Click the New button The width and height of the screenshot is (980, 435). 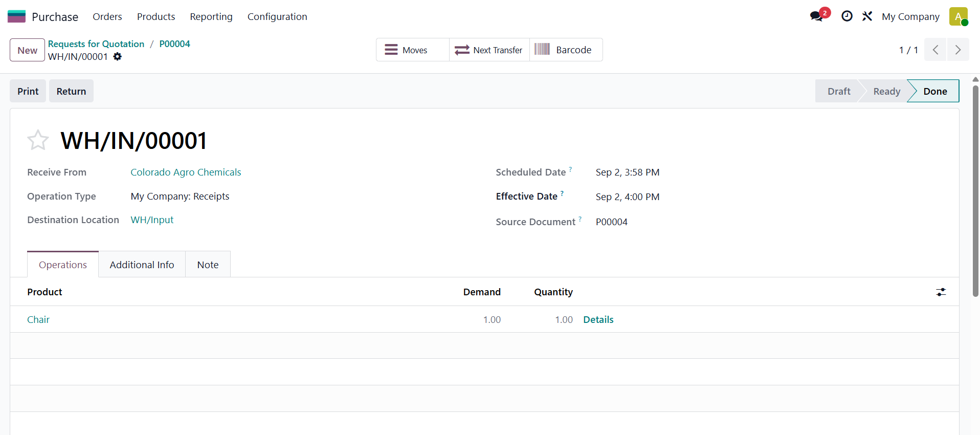point(28,50)
